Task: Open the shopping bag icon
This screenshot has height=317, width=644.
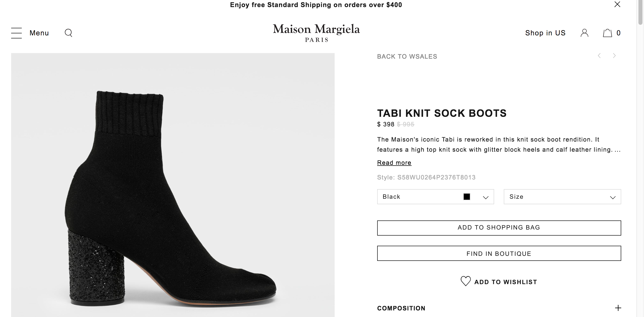Action: (x=607, y=33)
